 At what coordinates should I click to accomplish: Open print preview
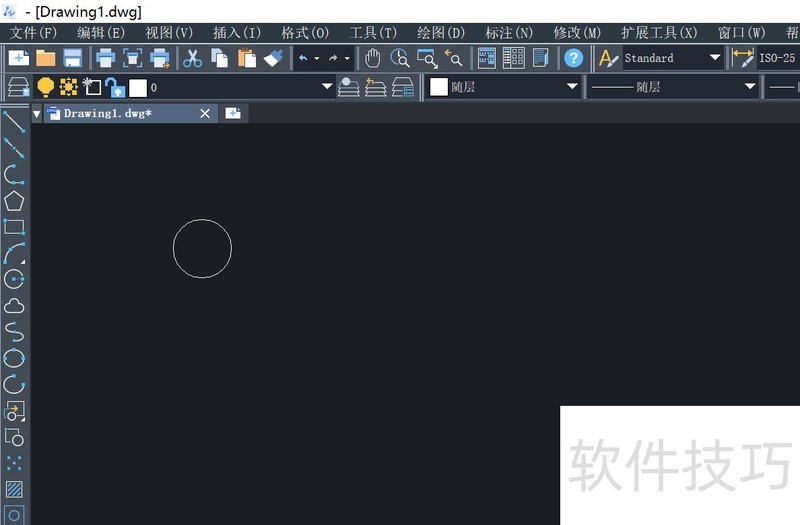[132, 58]
